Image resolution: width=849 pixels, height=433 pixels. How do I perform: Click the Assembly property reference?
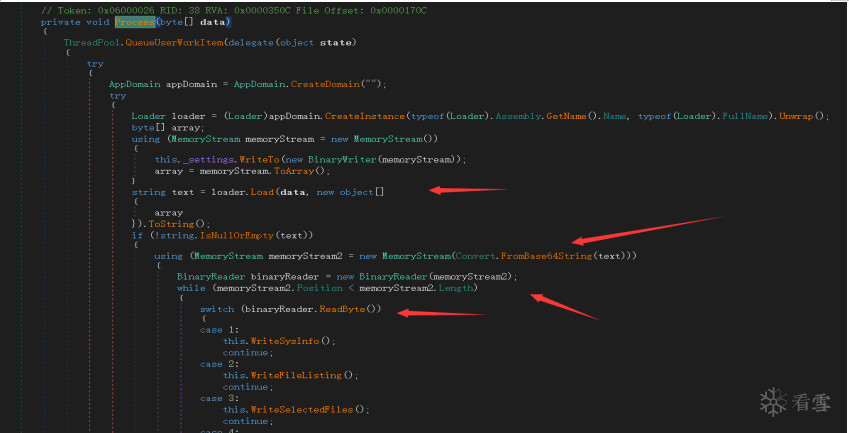pyautogui.click(x=519, y=116)
